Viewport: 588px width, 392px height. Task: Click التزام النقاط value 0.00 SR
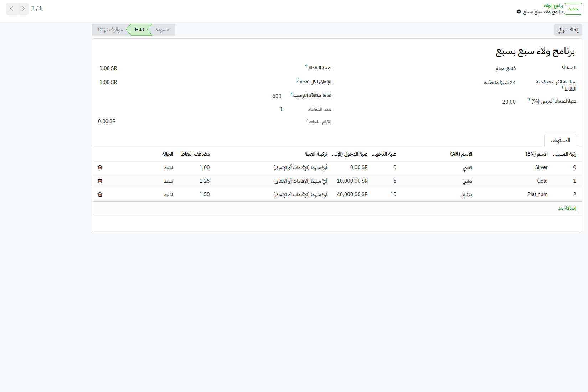[107, 121]
